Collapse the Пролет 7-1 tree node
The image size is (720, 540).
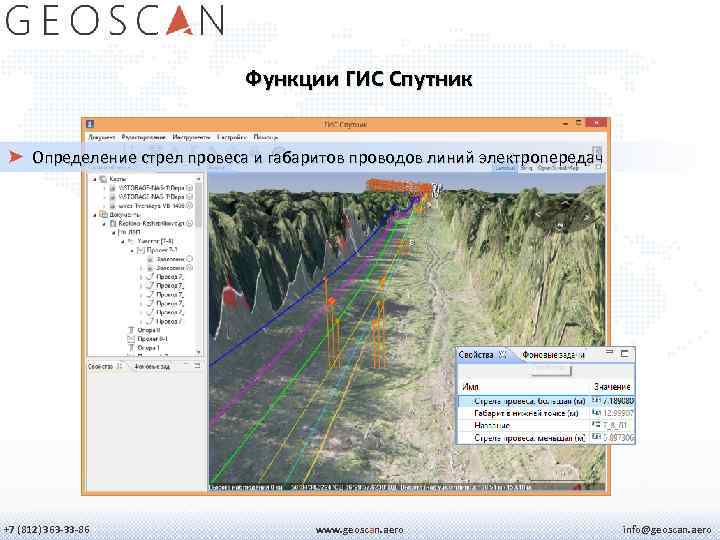[x=132, y=250]
